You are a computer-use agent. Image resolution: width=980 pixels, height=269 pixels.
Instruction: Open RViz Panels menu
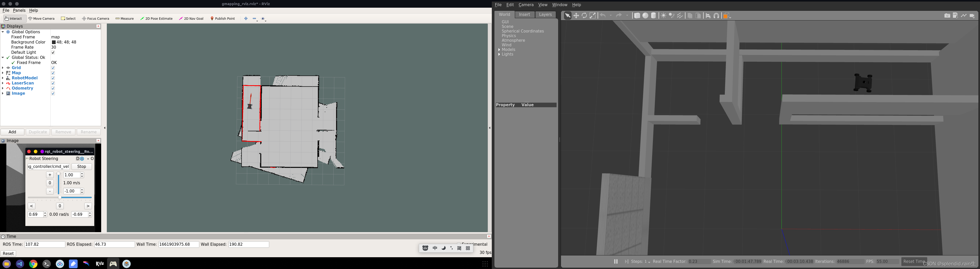point(19,10)
